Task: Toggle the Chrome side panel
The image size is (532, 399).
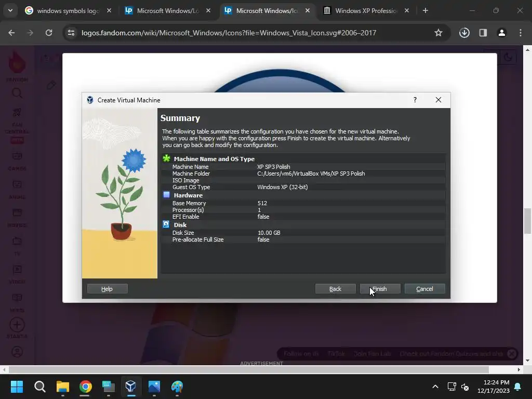Action: point(483,33)
